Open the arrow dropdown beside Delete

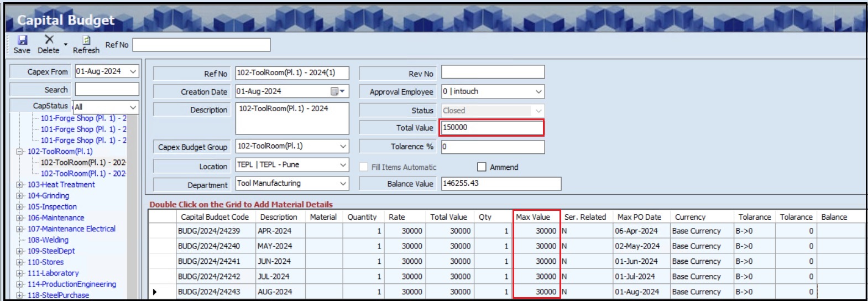(66, 44)
